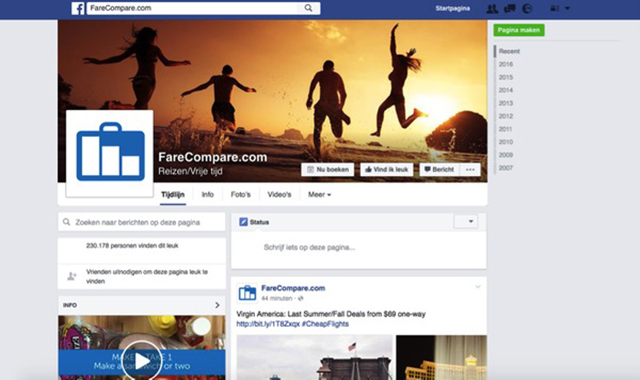640x380 pixels.
Task: Click the green Pagina maken button
Action: click(518, 30)
